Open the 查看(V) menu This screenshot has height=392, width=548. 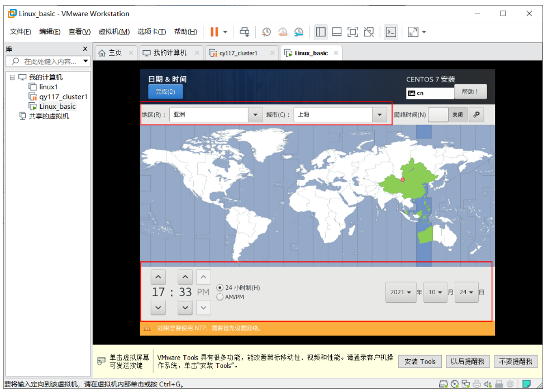[79, 32]
